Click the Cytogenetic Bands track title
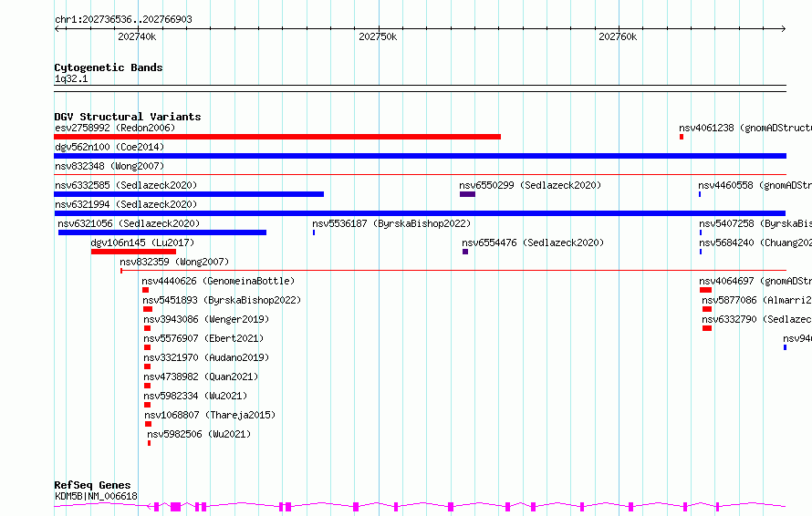Image resolution: width=812 pixels, height=516 pixels. [x=109, y=67]
